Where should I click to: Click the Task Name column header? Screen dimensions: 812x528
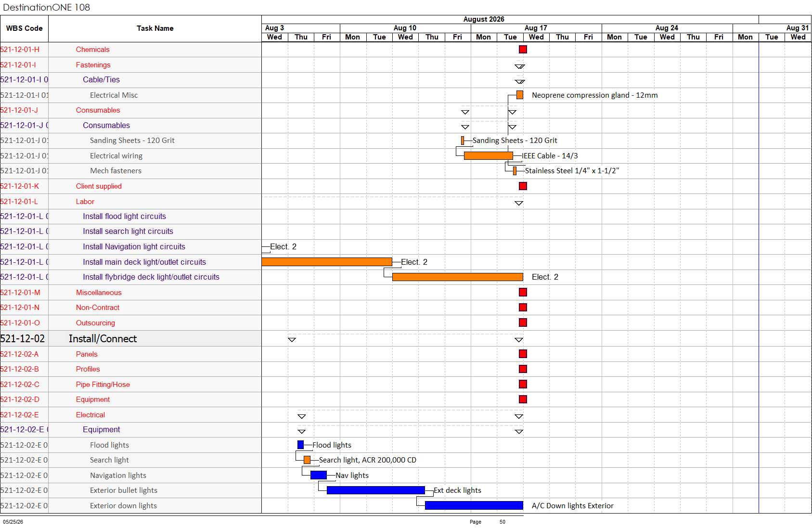pyautogui.click(x=155, y=28)
